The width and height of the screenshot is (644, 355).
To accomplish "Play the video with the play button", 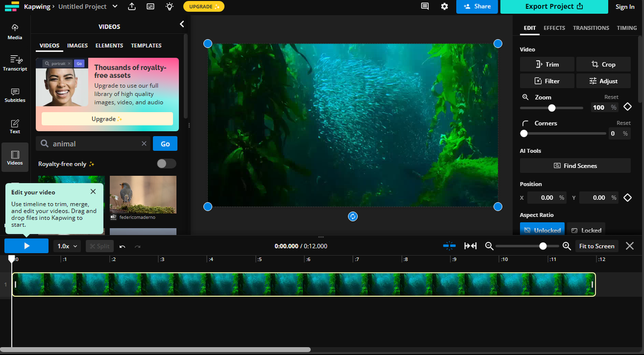I will click(x=27, y=246).
